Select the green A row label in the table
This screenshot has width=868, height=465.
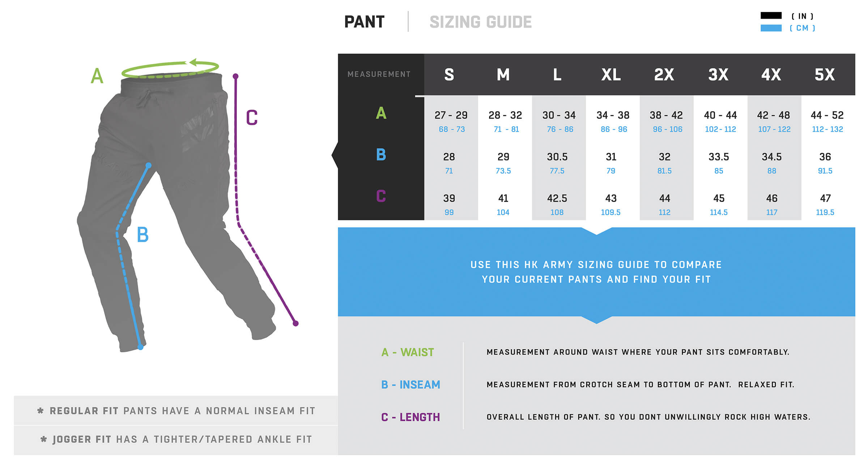tap(381, 113)
